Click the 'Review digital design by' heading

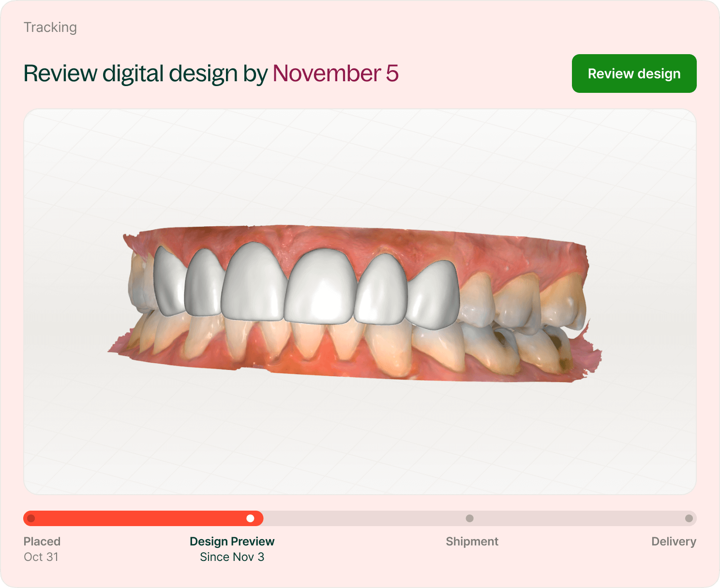[x=145, y=73]
